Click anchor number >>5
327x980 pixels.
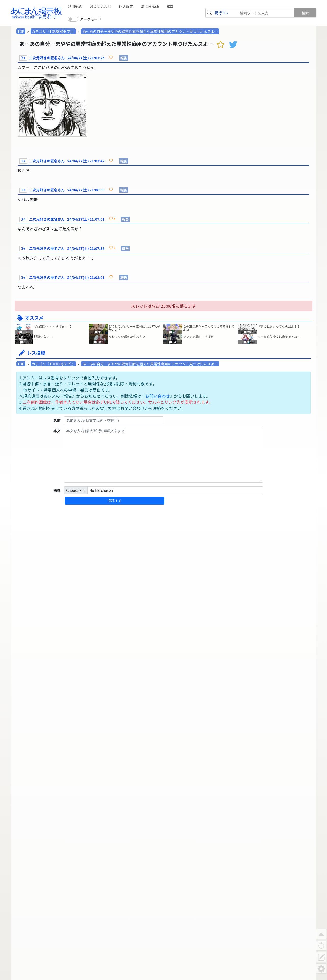click(23, 248)
